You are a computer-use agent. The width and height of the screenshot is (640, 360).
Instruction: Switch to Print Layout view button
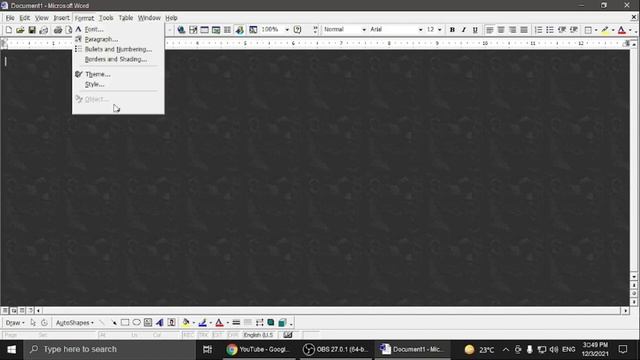22,311
